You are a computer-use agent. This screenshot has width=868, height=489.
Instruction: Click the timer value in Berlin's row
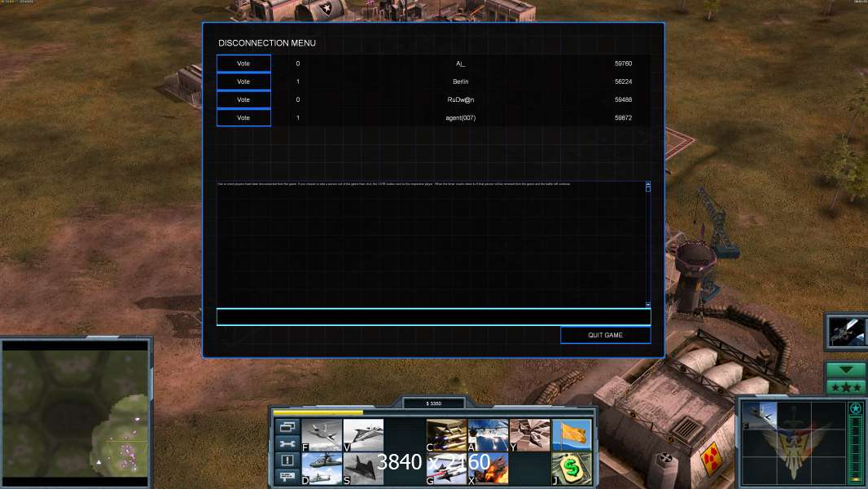coord(624,81)
